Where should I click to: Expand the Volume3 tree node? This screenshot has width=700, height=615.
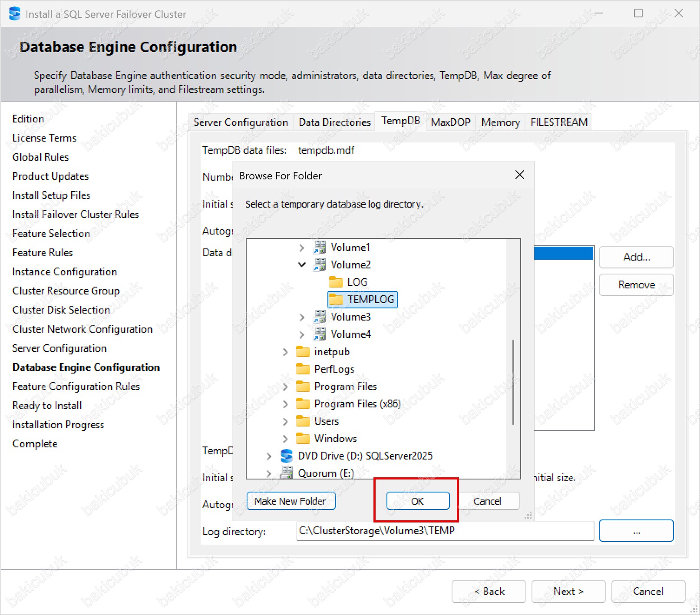[x=302, y=317]
